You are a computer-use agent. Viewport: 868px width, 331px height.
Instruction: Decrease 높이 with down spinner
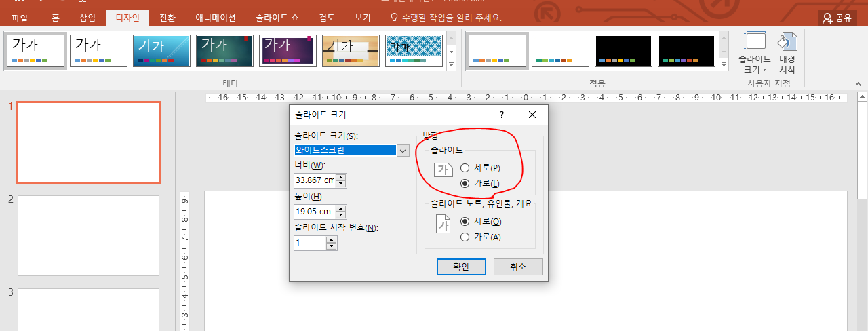tap(341, 216)
